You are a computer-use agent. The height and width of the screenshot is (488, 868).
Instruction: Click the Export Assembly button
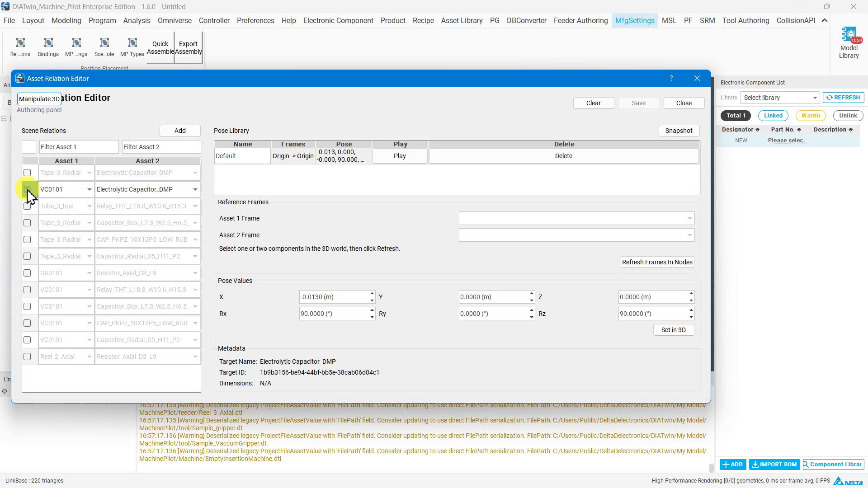(x=189, y=47)
